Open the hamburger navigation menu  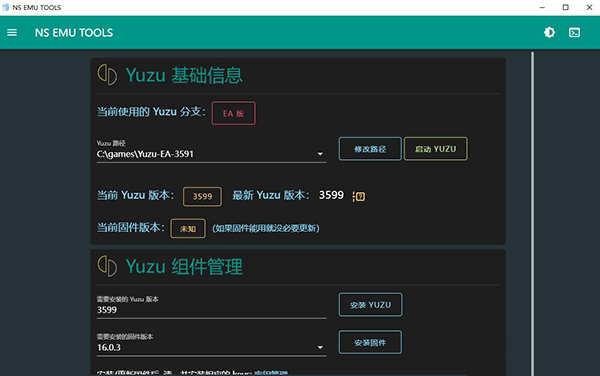pos(12,33)
